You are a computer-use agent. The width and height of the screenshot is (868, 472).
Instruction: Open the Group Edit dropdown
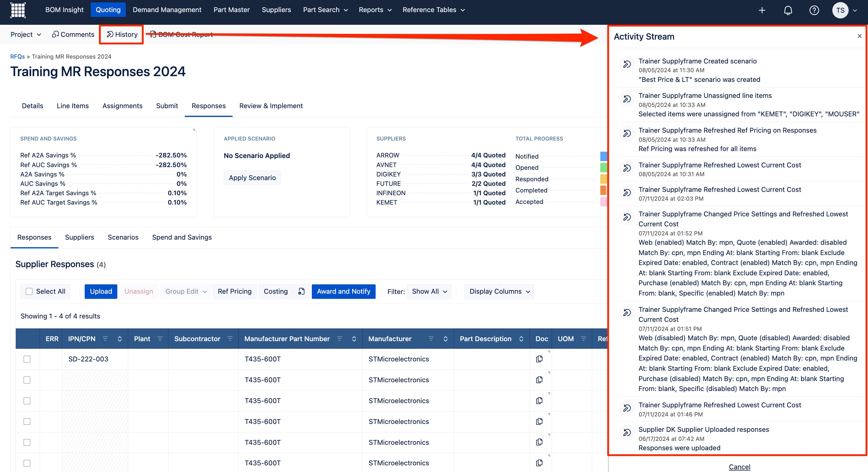point(186,291)
